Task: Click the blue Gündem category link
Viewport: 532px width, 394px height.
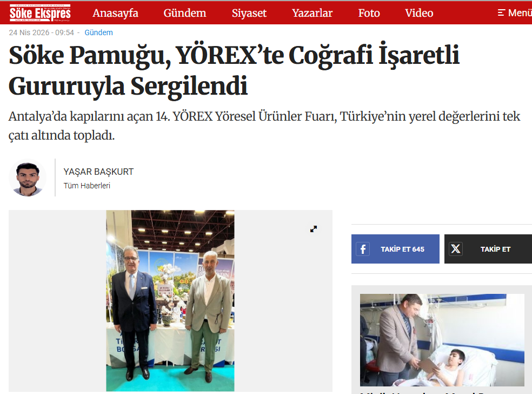Action: pos(98,32)
